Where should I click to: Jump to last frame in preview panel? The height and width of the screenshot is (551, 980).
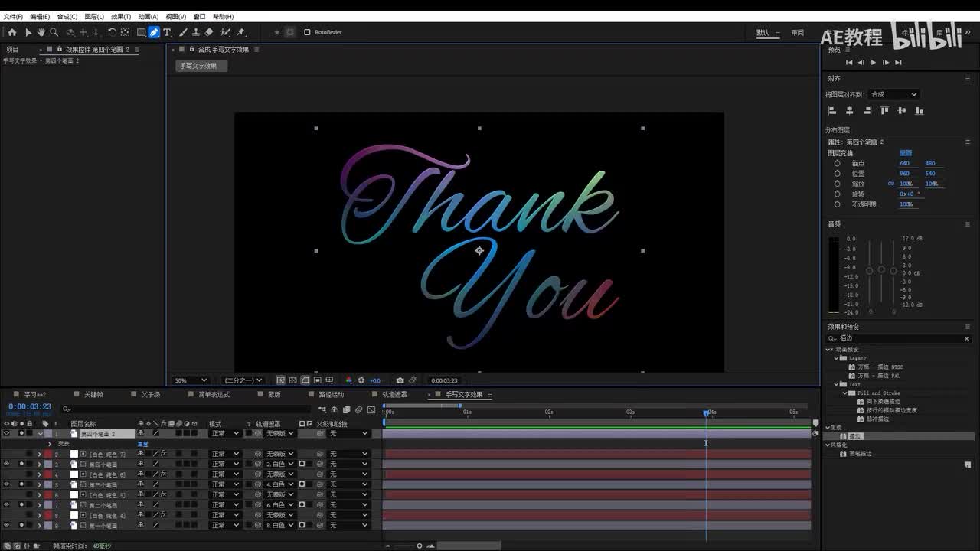(898, 63)
